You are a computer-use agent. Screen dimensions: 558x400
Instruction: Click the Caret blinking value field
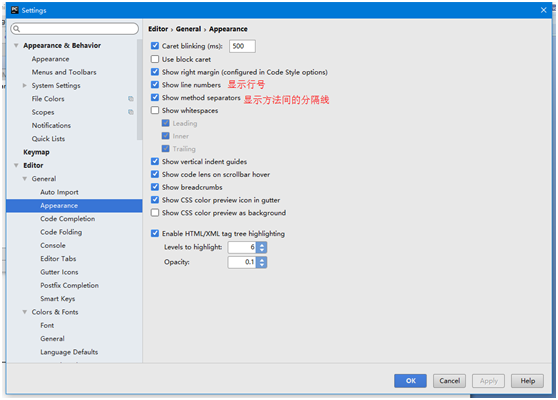pyautogui.click(x=242, y=46)
